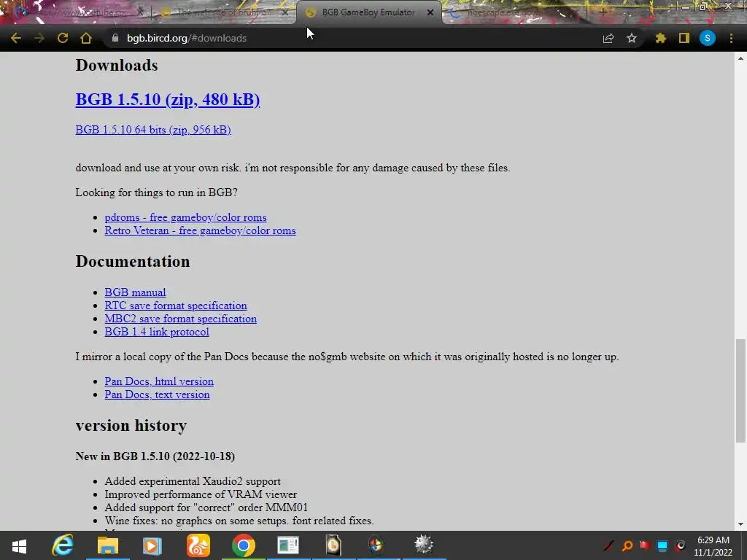The image size is (747, 560).
Task: Open BGB 1.4 link protocol
Action: (x=157, y=332)
